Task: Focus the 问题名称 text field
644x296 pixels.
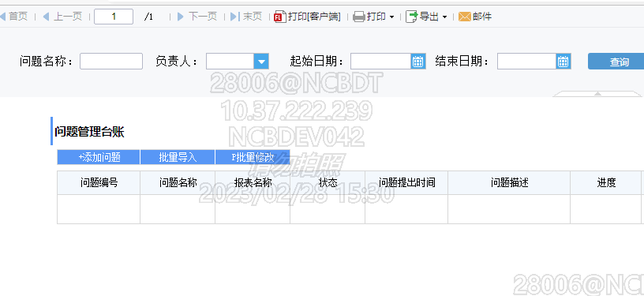Action: pos(111,61)
